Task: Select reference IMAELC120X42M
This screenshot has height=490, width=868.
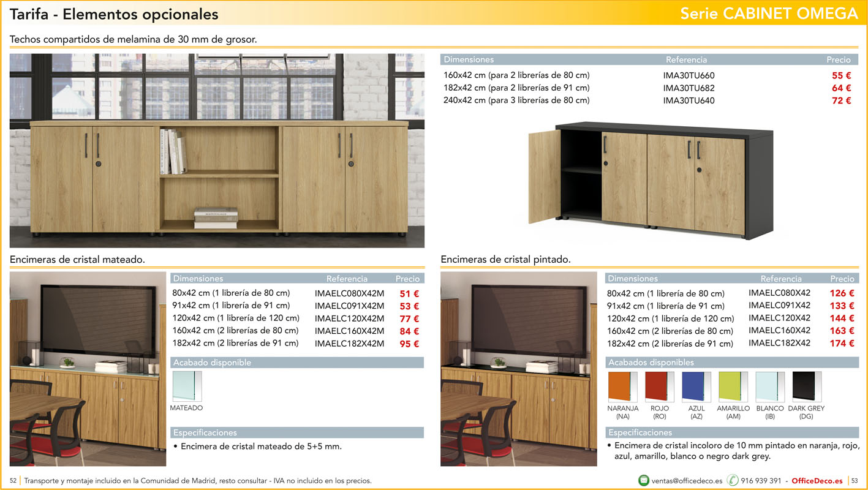Action: (349, 318)
